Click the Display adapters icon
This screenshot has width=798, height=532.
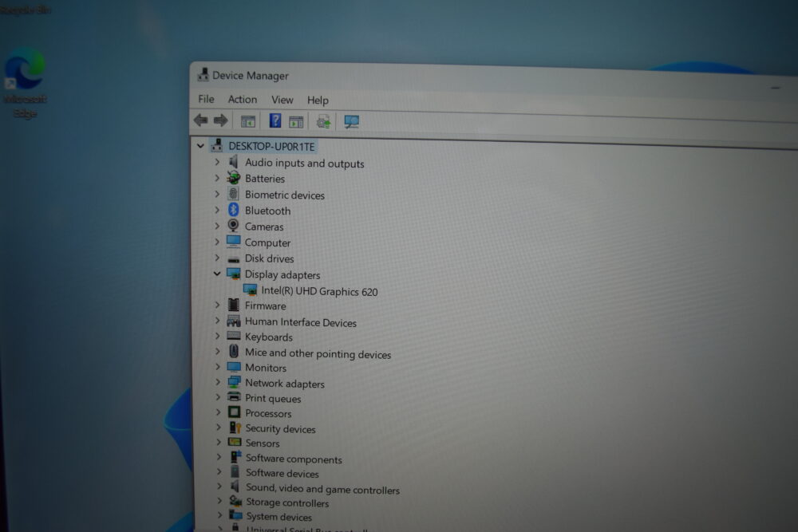[234, 274]
